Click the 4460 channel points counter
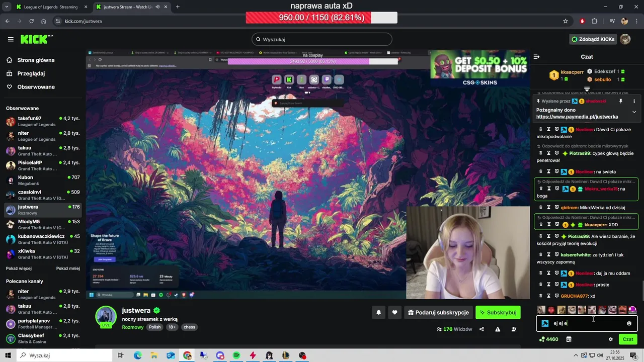 (x=548, y=339)
